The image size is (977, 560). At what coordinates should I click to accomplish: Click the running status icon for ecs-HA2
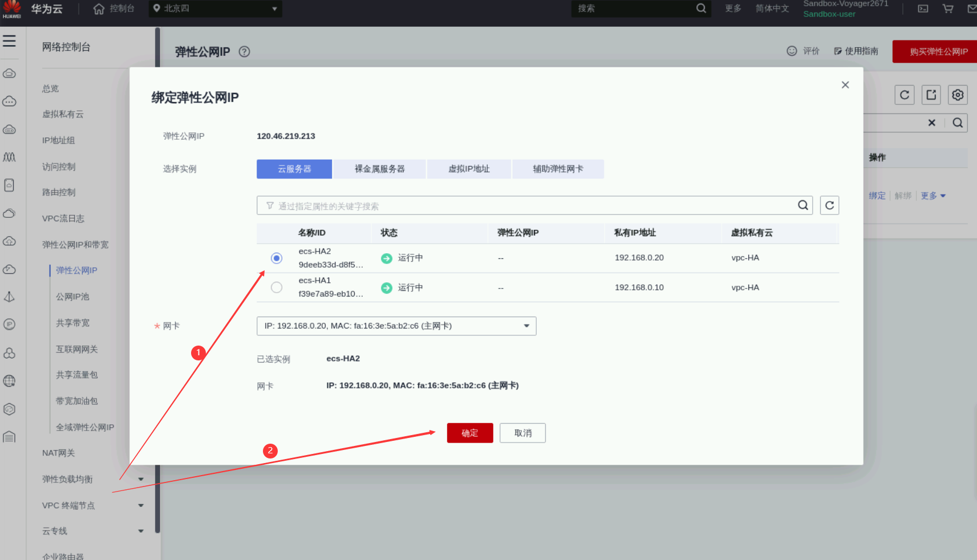387,258
